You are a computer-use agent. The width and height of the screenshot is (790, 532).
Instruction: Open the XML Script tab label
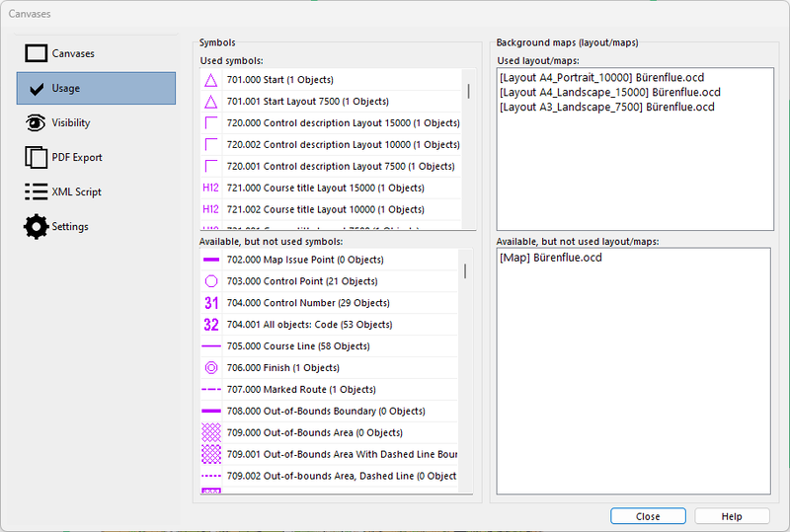[x=77, y=191]
